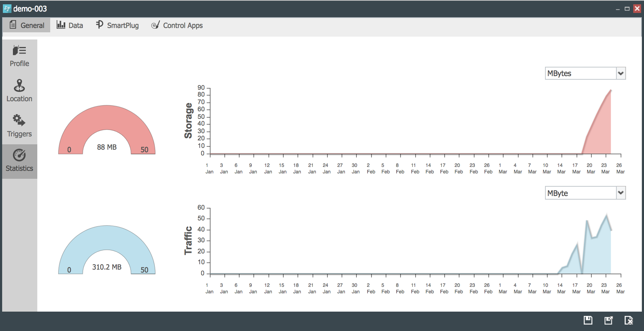Click the export icon in the footer

[x=609, y=320]
